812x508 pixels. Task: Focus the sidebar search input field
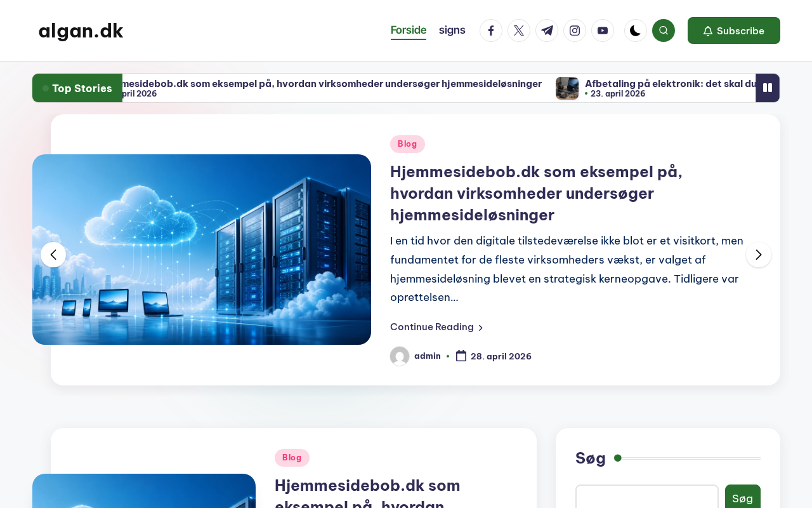click(647, 497)
